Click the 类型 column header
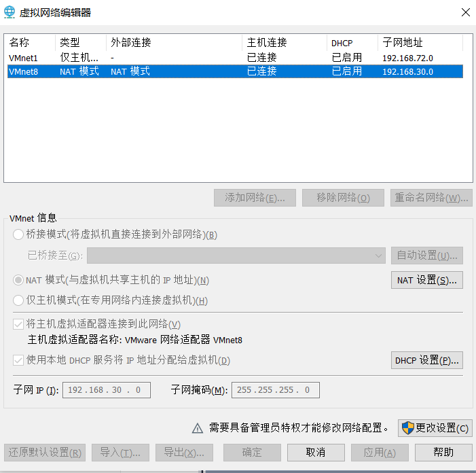Image resolution: width=476 pixels, height=473 pixels. point(81,42)
